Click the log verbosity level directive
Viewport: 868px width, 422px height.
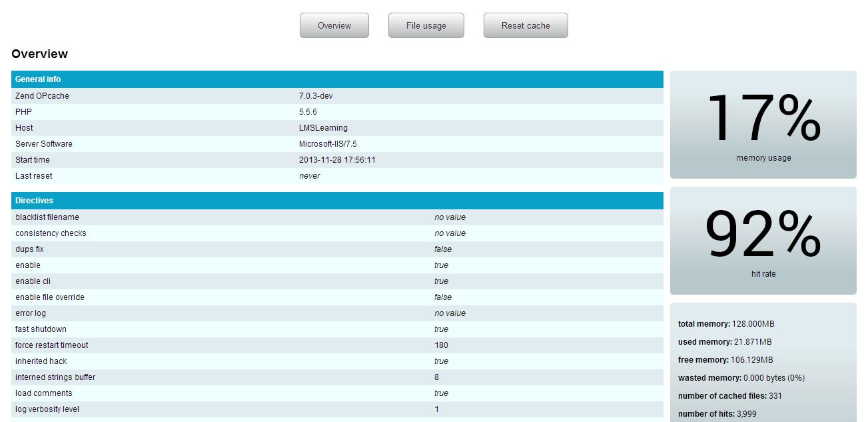(x=47, y=409)
